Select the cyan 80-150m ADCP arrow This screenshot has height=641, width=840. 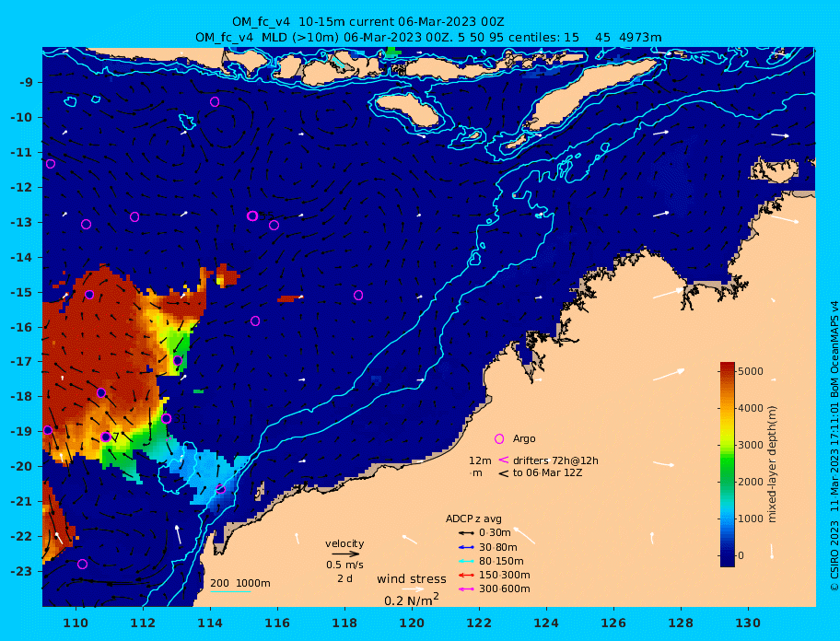(466, 561)
